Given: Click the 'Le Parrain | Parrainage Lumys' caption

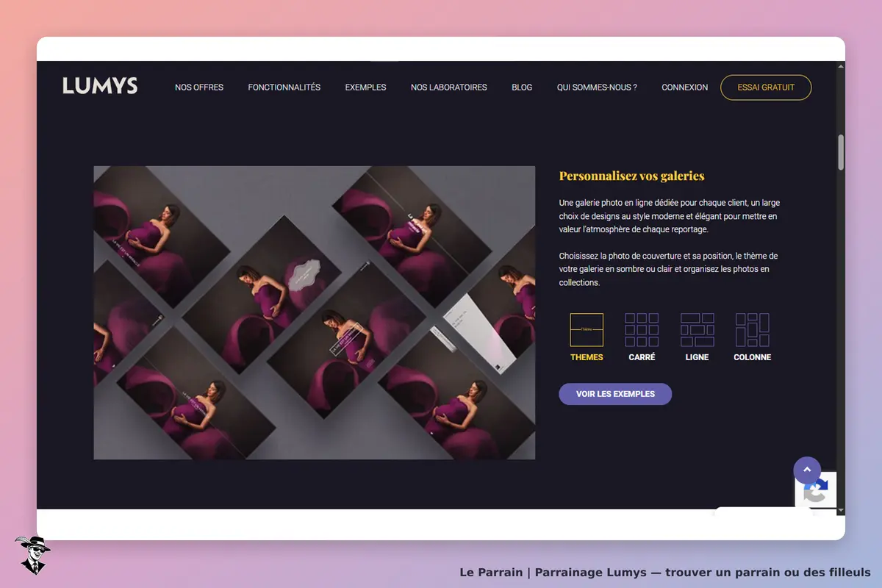Looking at the screenshot, I should (x=665, y=573).
